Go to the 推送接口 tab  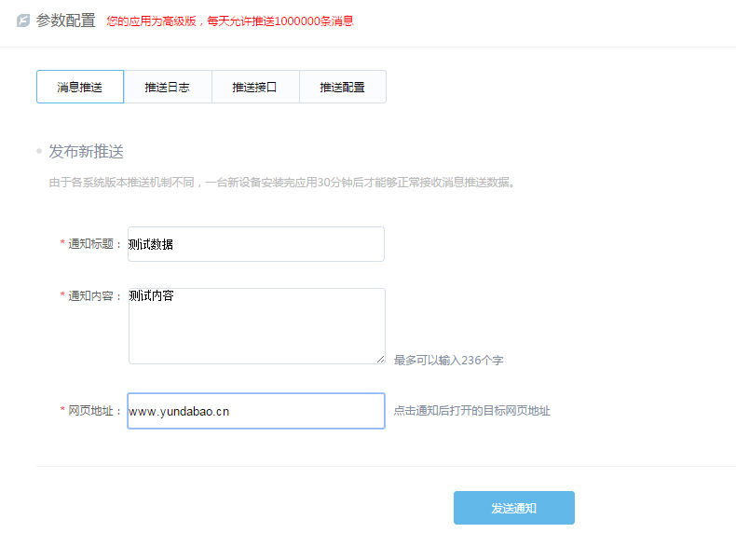255,87
